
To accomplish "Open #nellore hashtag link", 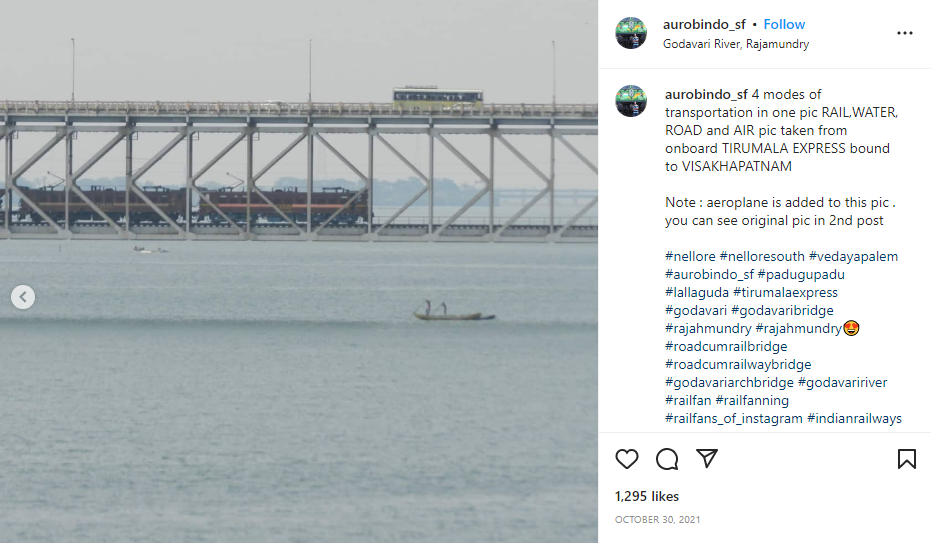I will click(689, 256).
